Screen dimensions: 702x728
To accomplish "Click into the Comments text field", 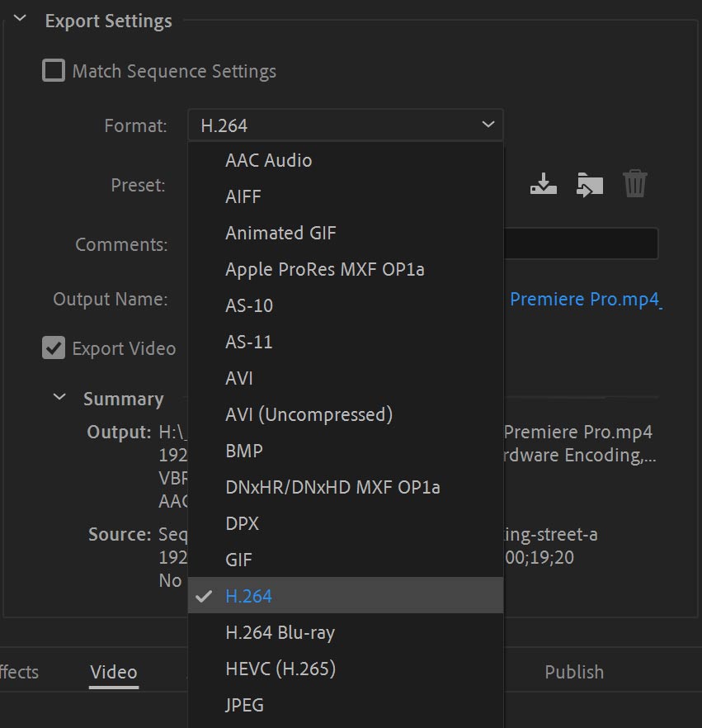I will coord(580,243).
